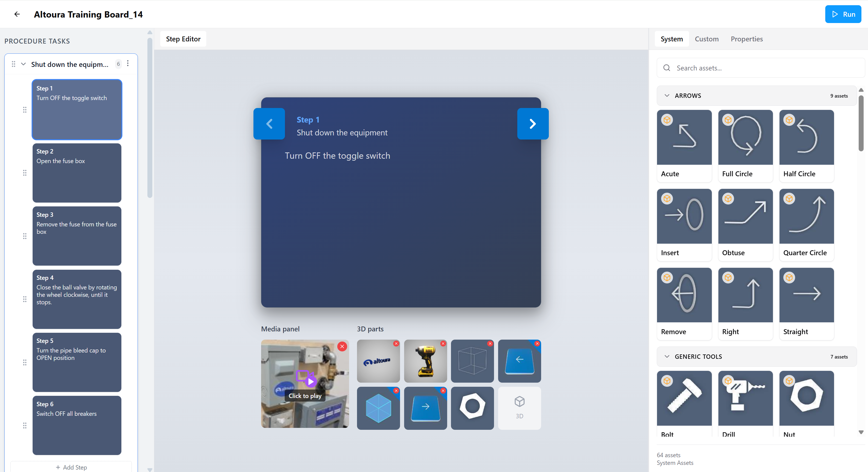Click the drag handle next to Step 3
The width and height of the screenshot is (868, 472).
[25, 236]
